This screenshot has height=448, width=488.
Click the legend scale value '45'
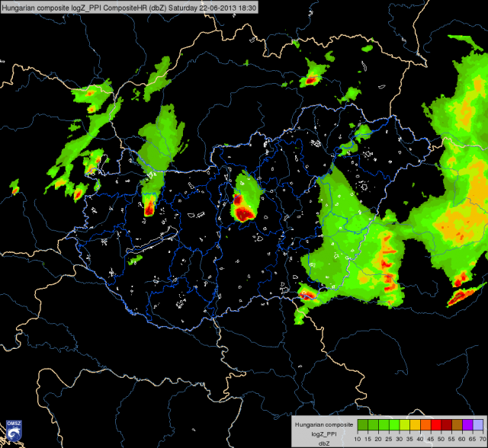click(x=431, y=439)
